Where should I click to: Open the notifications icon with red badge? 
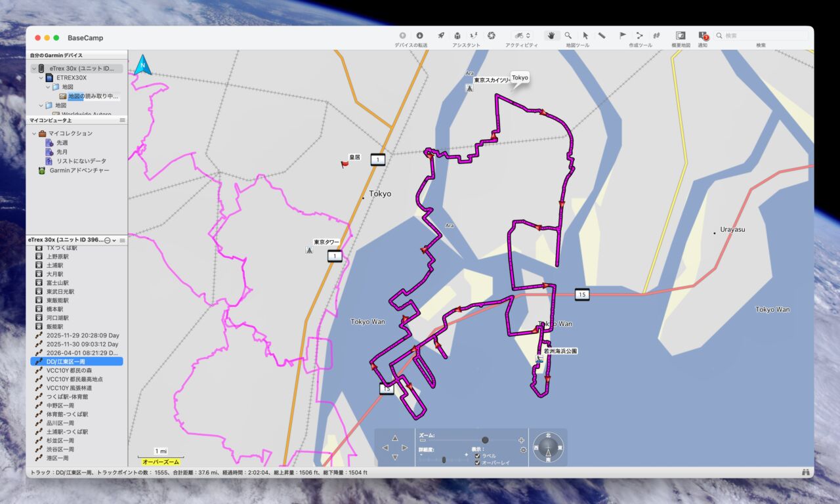tap(702, 35)
